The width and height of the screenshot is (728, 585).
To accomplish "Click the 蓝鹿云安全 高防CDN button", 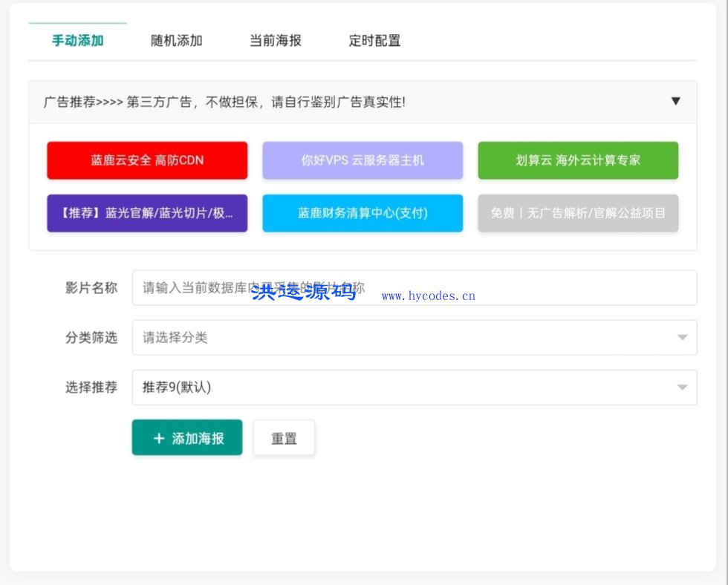I will [x=147, y=160].
